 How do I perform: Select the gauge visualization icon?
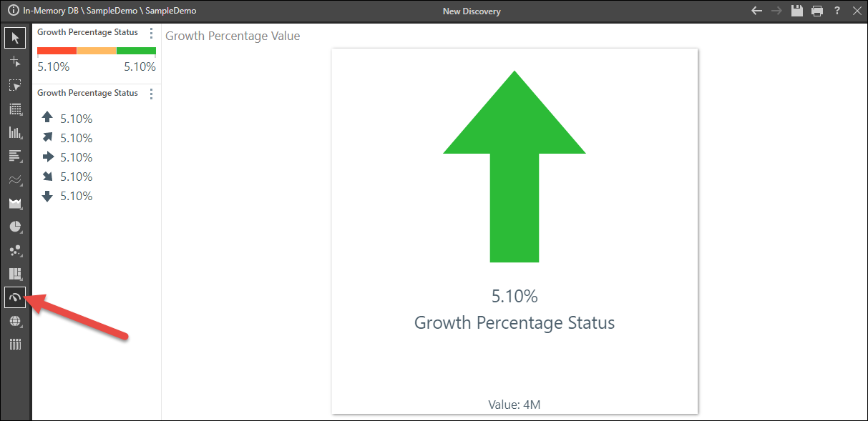pos(15,297)
